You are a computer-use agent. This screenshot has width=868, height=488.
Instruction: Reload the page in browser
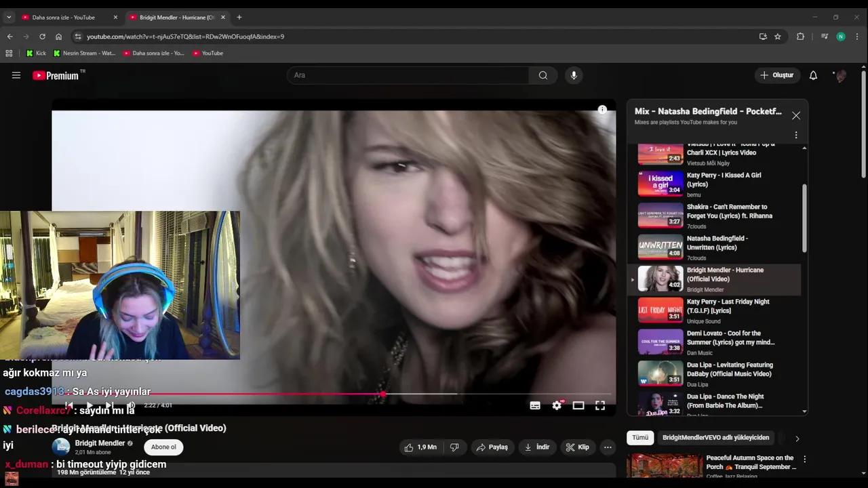tap(42, 37)
